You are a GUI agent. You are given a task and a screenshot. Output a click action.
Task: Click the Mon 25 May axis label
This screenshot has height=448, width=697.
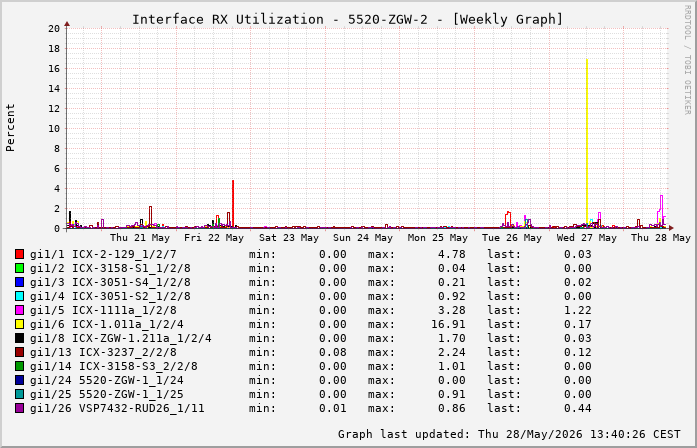pos(438,238)
